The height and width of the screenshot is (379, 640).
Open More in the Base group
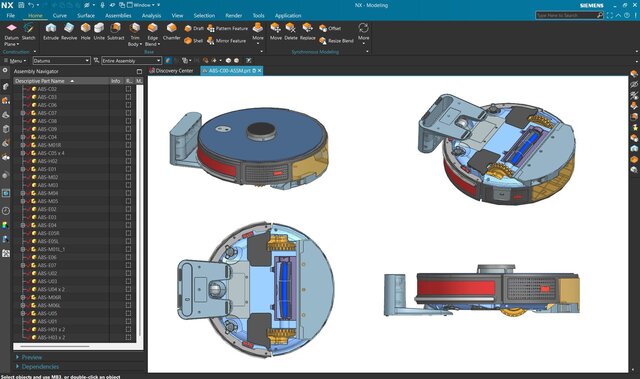(x=258, y=33)
